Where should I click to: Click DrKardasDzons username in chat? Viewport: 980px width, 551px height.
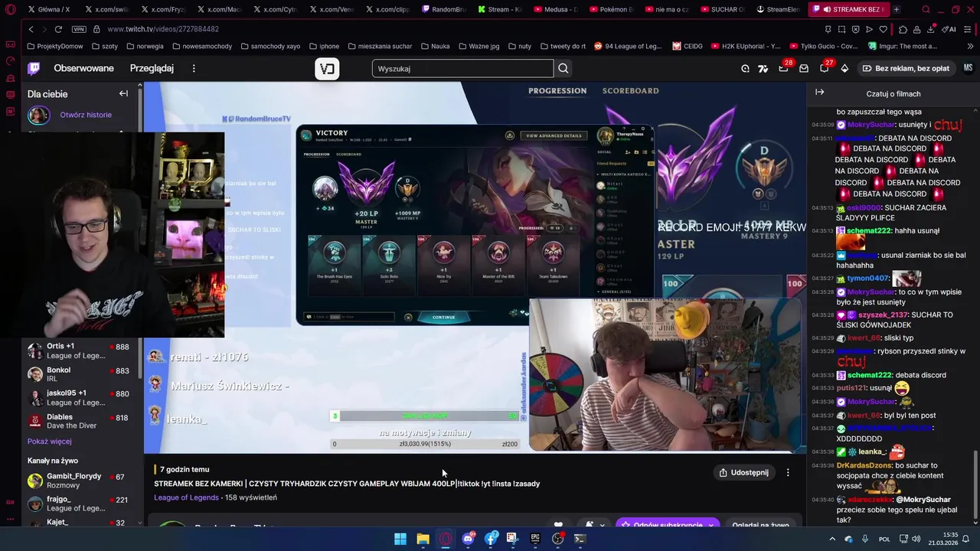point(864,465)
